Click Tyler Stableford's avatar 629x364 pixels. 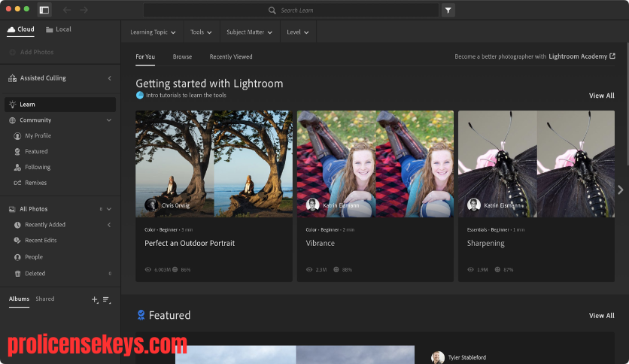coord(438,357)
